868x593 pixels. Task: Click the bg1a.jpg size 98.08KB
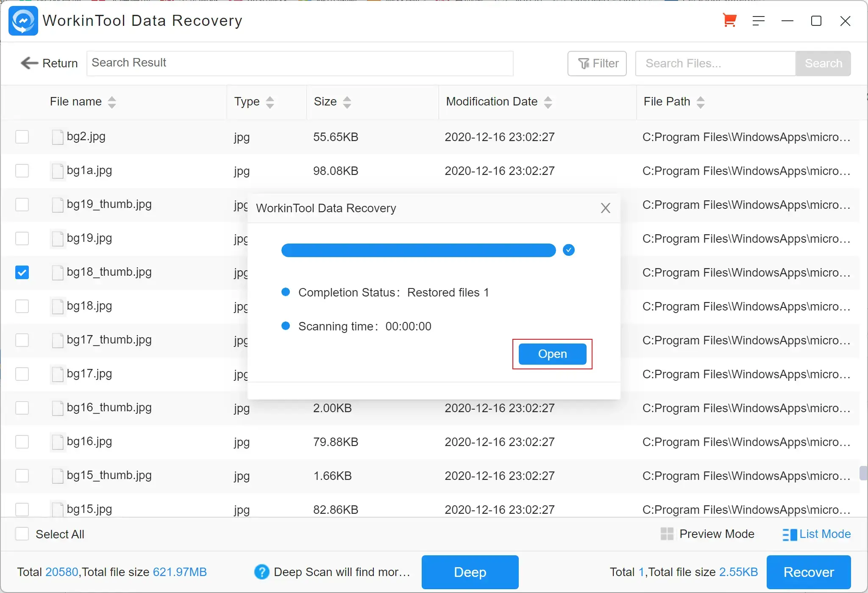[x=336, y=171]
